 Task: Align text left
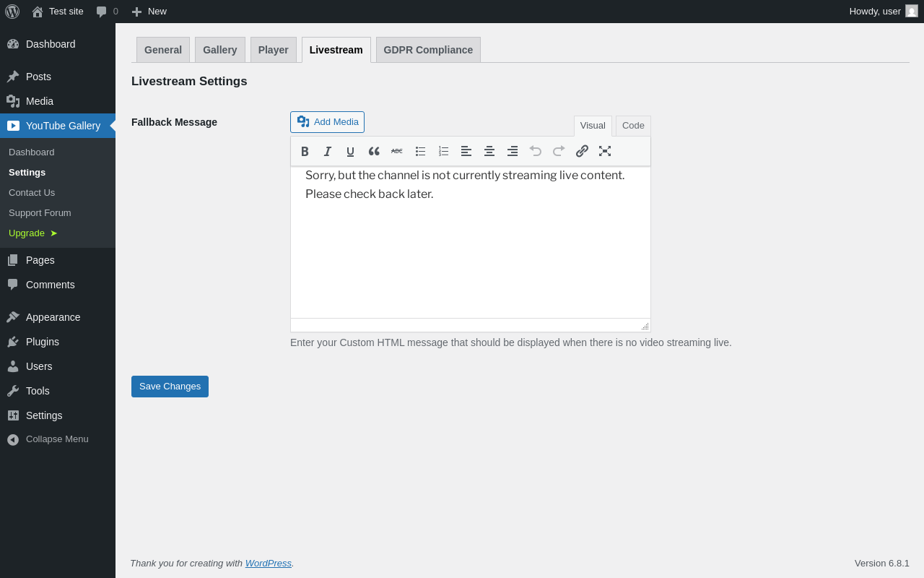coord(466,151)
